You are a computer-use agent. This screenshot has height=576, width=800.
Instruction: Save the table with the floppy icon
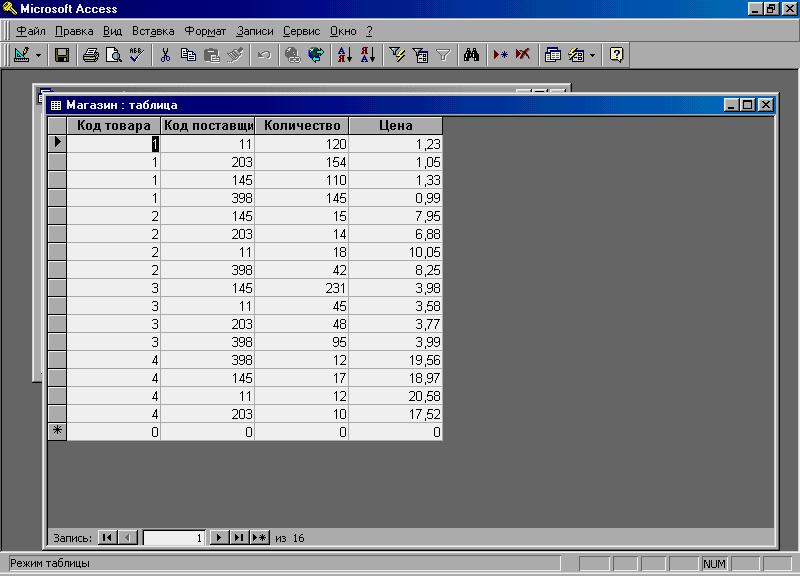[62, 55]
